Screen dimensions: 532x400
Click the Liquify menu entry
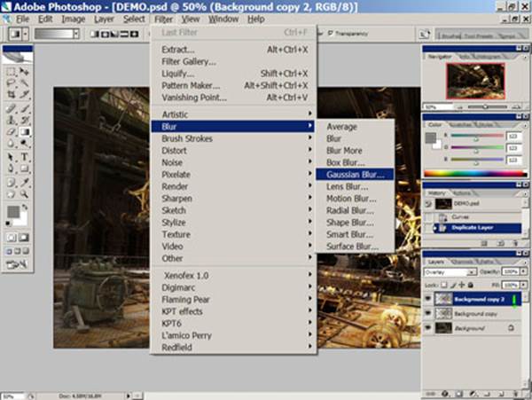(x=232, y=74)
